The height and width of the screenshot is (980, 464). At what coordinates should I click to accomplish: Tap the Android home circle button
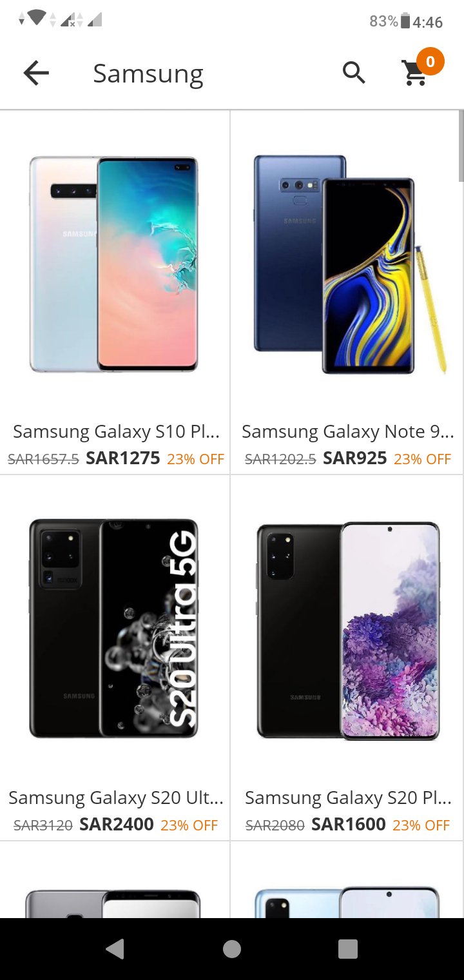point(232,948)
